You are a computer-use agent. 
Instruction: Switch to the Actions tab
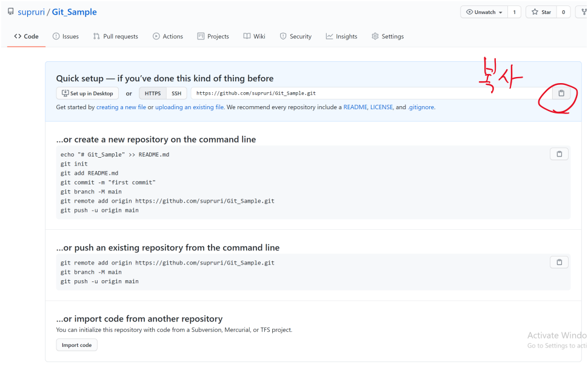pos(168,36)
